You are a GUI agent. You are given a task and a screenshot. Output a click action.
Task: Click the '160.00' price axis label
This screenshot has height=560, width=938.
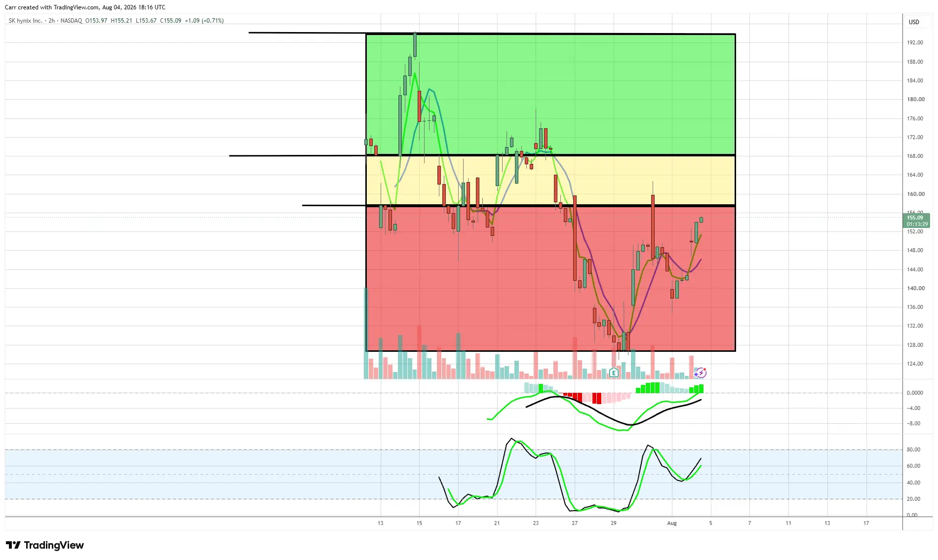[x=915, y=194]
